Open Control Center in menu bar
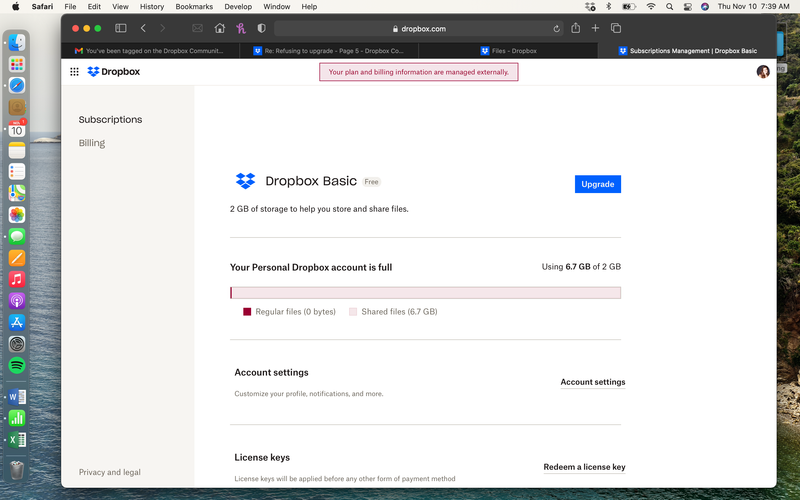The width and height of the screenshot is (800, 500). (x=688, y=7)
